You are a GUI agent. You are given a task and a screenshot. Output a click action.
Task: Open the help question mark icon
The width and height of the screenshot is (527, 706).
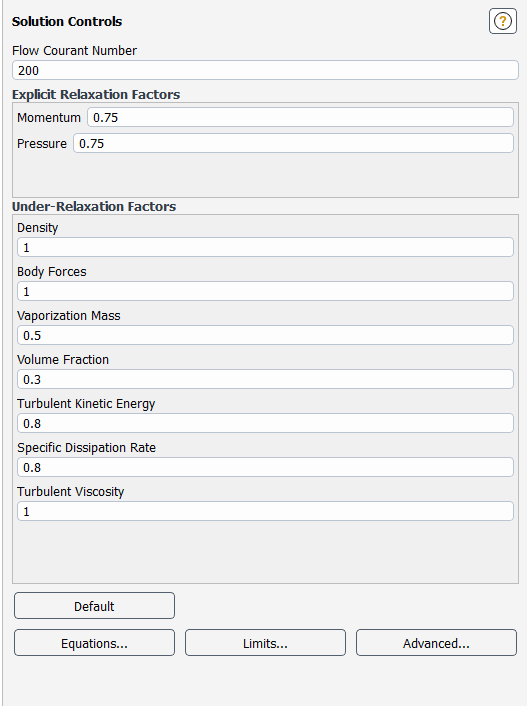point(502,21)
